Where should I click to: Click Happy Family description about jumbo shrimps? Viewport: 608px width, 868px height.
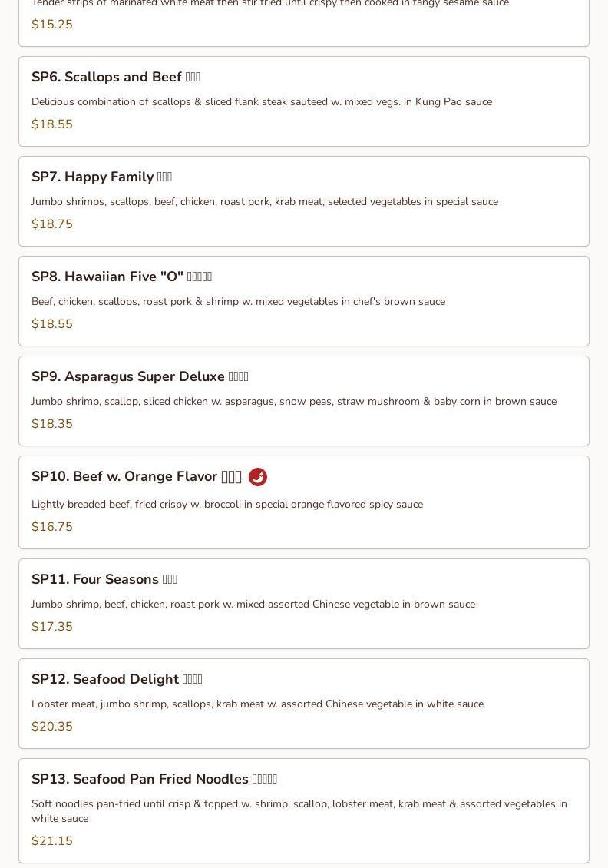click(x=264, y=201)
